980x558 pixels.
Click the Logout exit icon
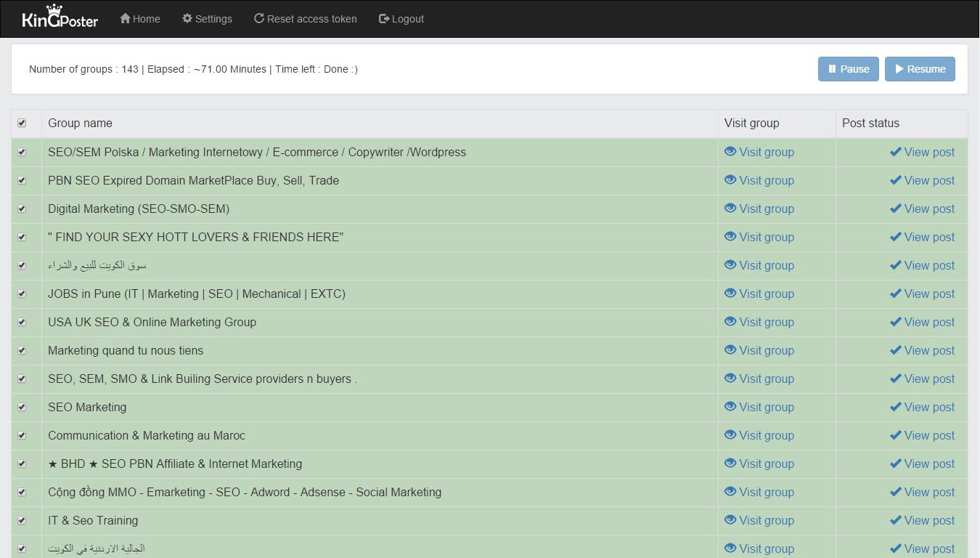click(384, 18)
